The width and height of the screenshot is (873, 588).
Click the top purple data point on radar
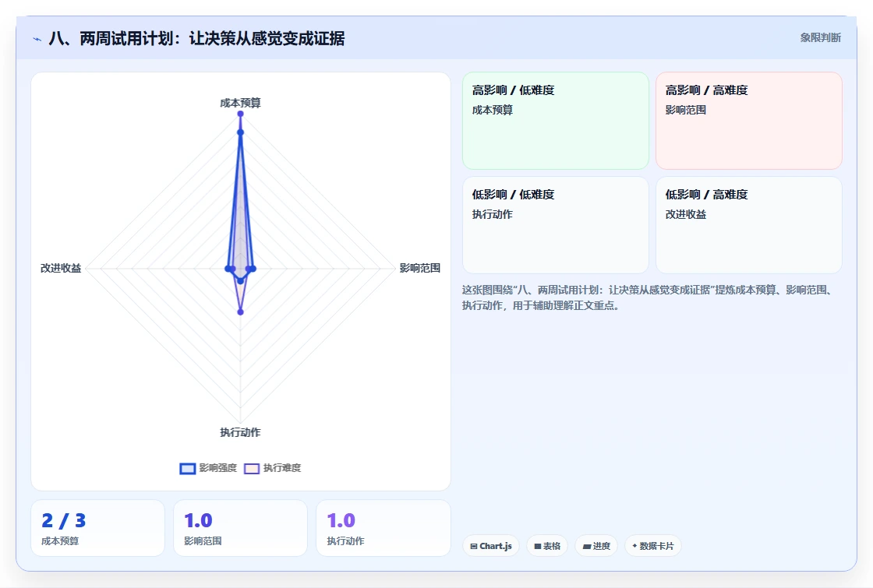click(241, 114)
